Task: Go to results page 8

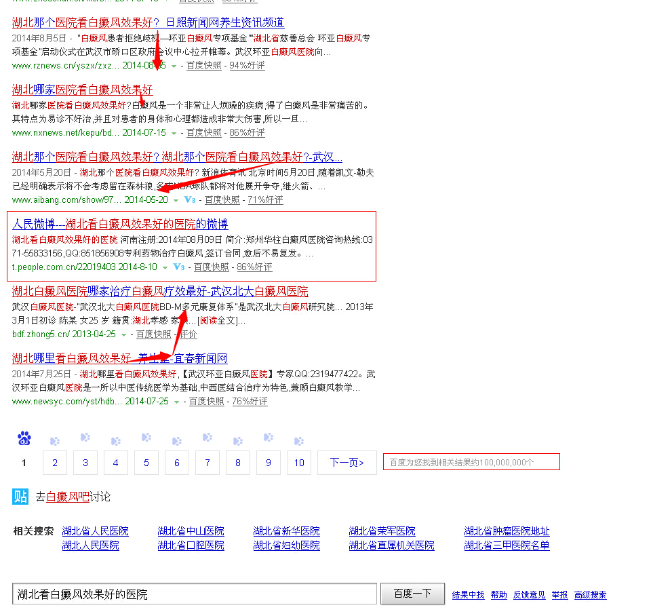Action: [238, 463]
